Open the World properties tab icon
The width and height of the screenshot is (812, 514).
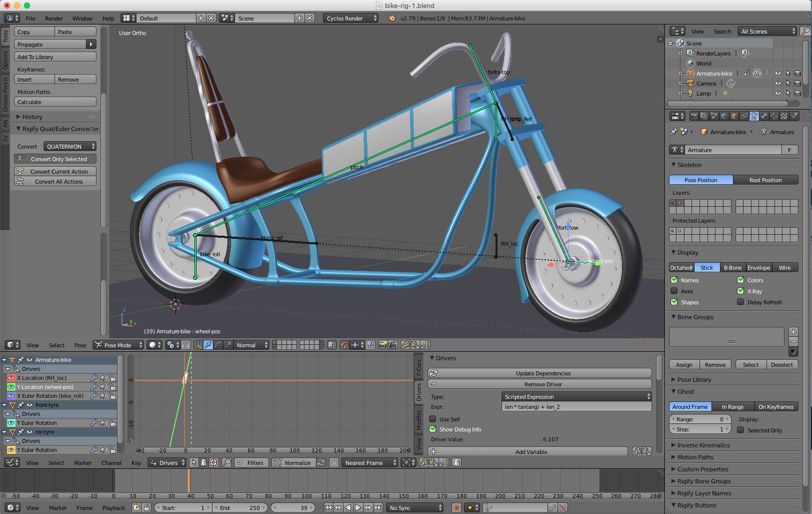click(724, 116)
